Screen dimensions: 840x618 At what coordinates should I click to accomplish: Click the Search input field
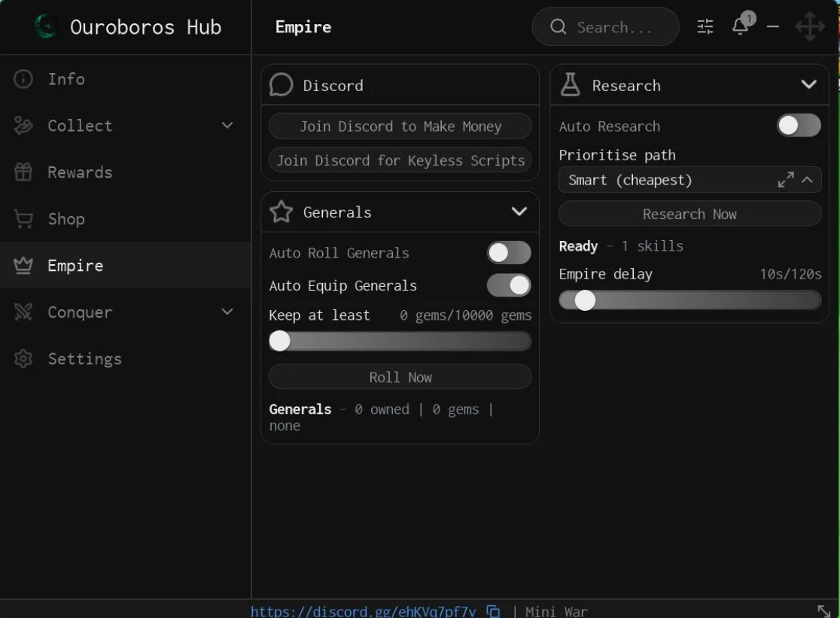[x=605, y=26]
